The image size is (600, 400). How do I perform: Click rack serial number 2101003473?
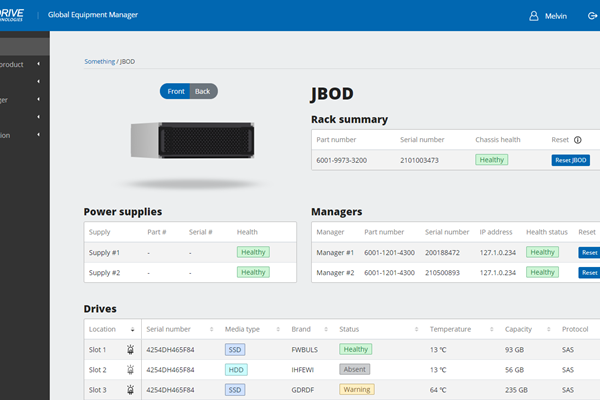(419, 160)
